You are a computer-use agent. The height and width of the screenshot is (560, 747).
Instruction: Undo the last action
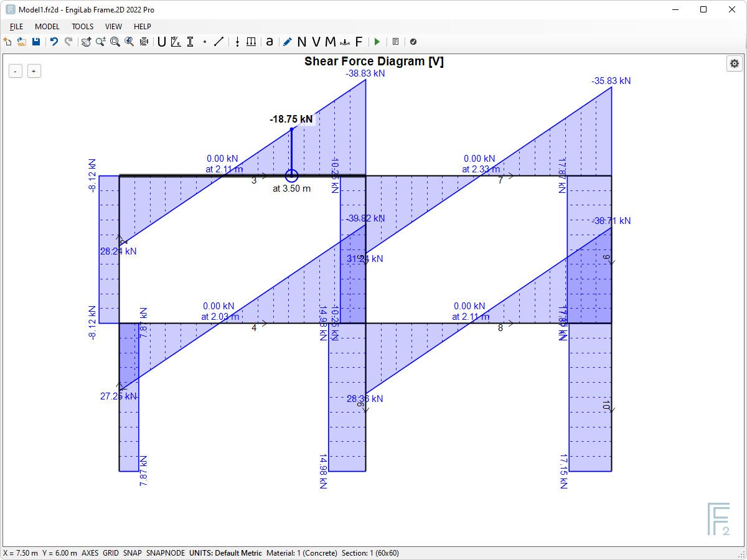pyautogui.click(x=55, y=42)
